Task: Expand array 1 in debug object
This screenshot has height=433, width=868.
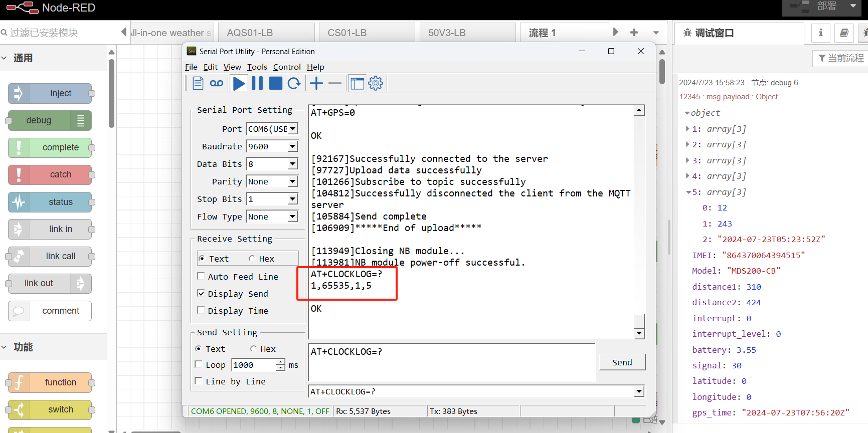Action: tap(687, 129)
